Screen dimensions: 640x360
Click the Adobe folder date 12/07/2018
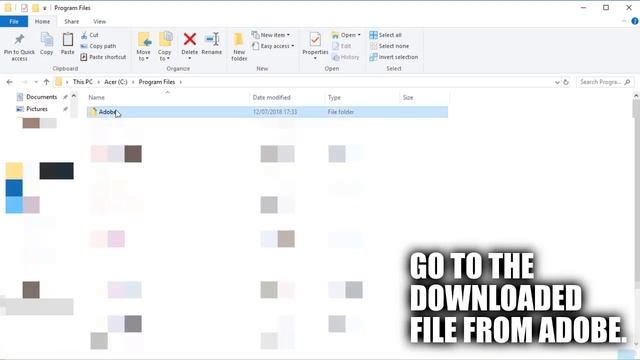pos(275,112)
